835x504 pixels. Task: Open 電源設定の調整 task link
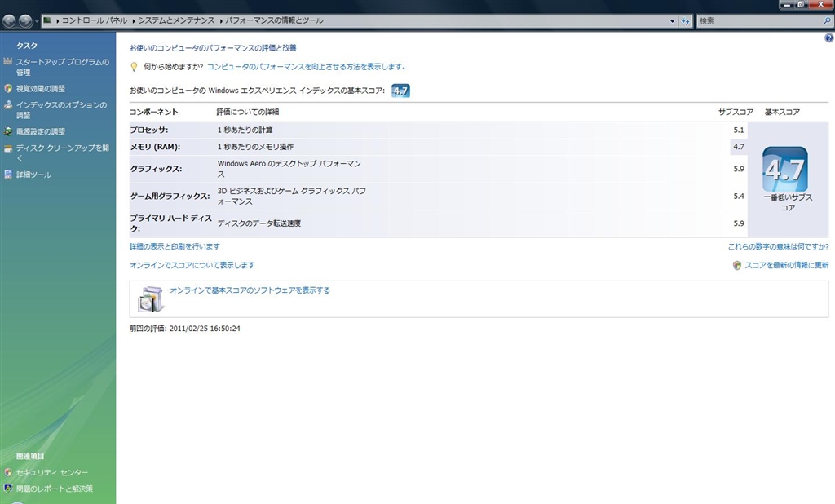point(41,131)
